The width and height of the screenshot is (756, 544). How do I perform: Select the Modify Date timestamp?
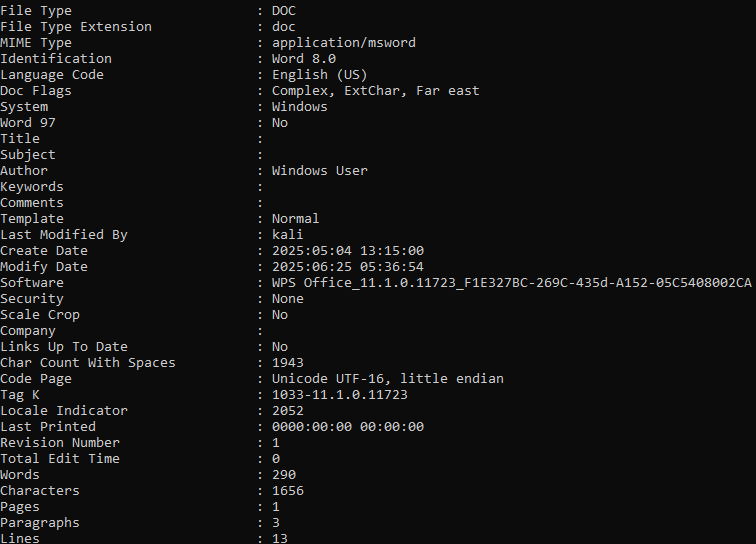(348, 267)
